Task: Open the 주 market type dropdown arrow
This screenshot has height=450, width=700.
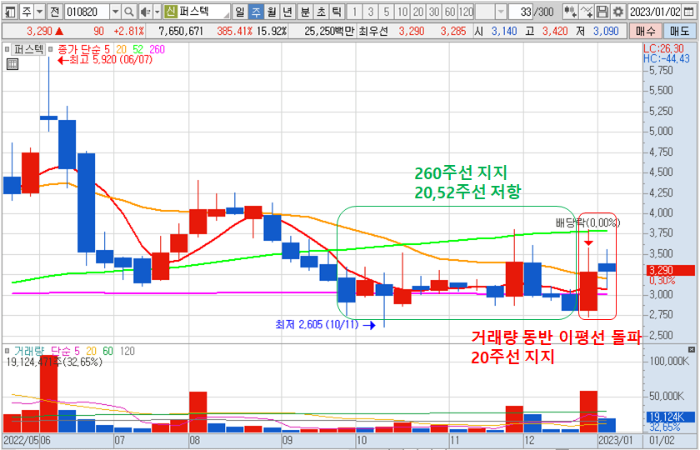Action: pyautogui.click(x=40, y=11)
